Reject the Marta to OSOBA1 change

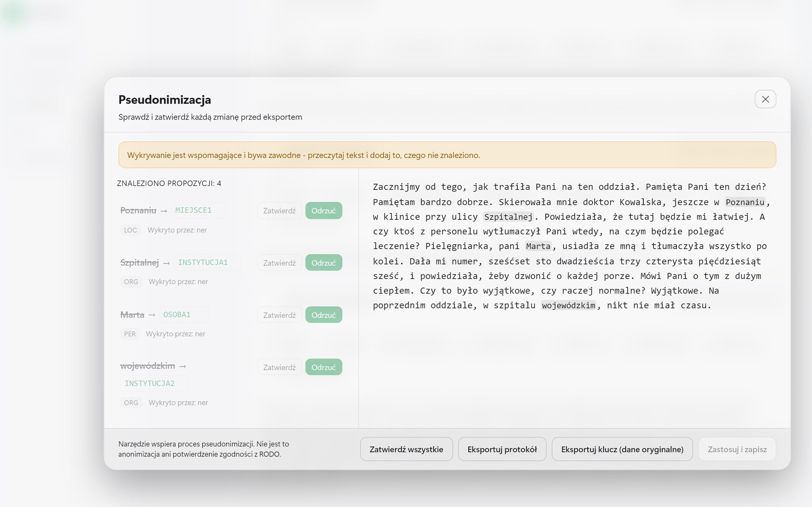click(x=323, y=315)
